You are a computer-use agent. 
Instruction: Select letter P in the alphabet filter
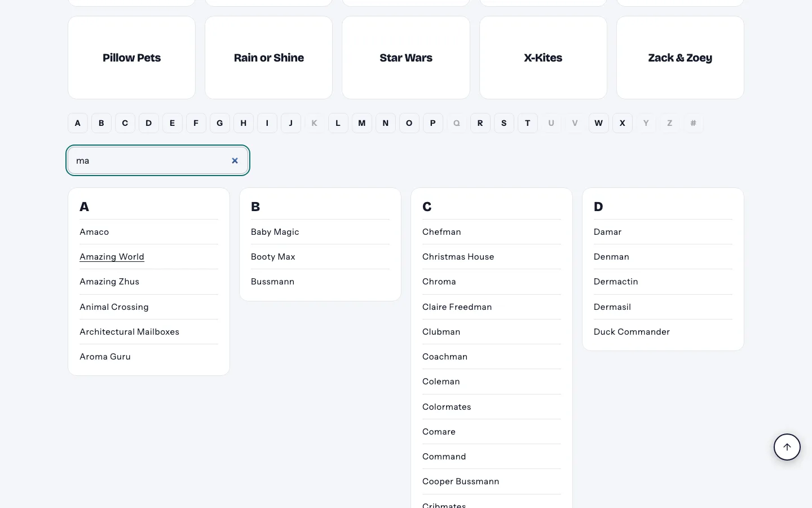pyautogui.click(x=433, y=123)
